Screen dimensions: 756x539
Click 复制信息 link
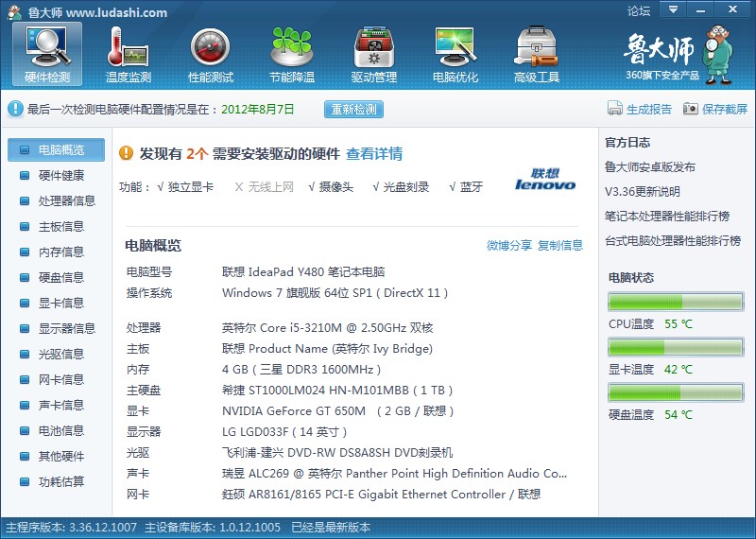(x=559, y=245)
